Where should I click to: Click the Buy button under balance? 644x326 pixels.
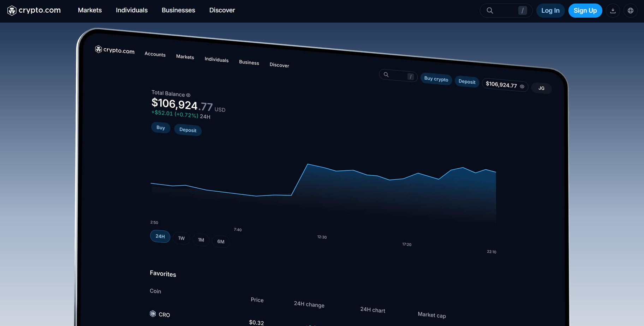coord(161,128)
